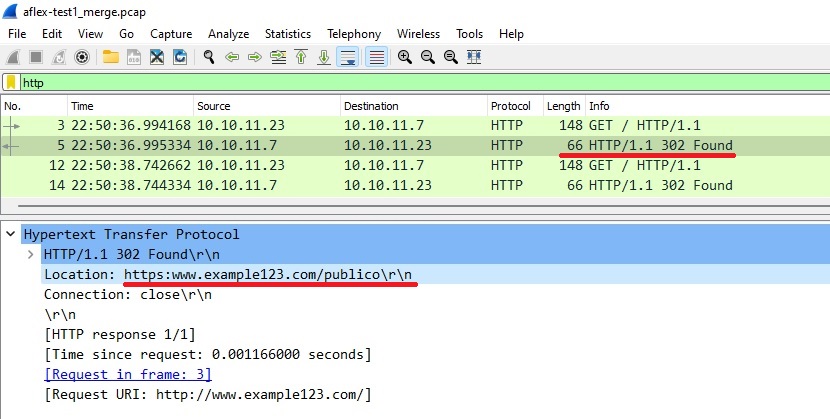
Task: Sort by the Protocol column header
Action: click(515, 106)
